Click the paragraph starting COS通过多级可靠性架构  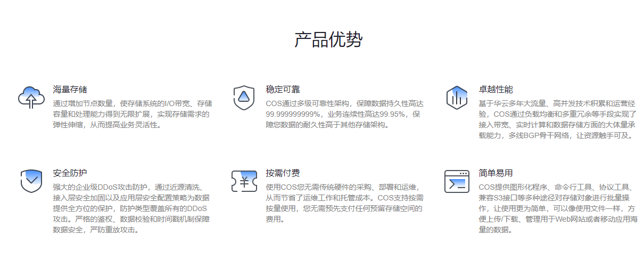345,114
